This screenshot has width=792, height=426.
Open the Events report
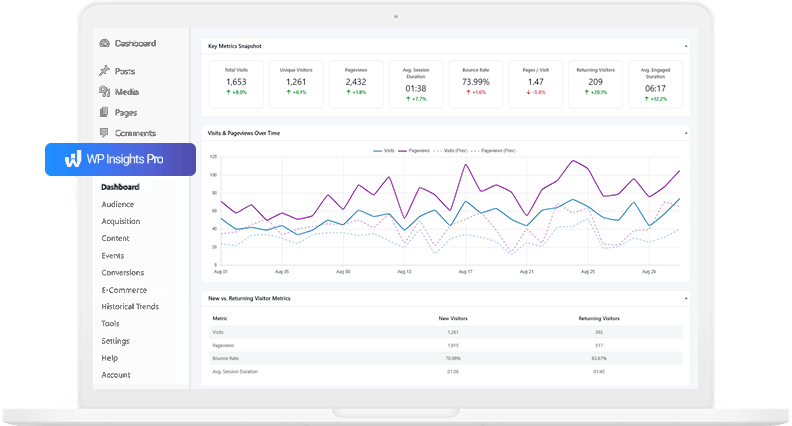coord(113,256)
